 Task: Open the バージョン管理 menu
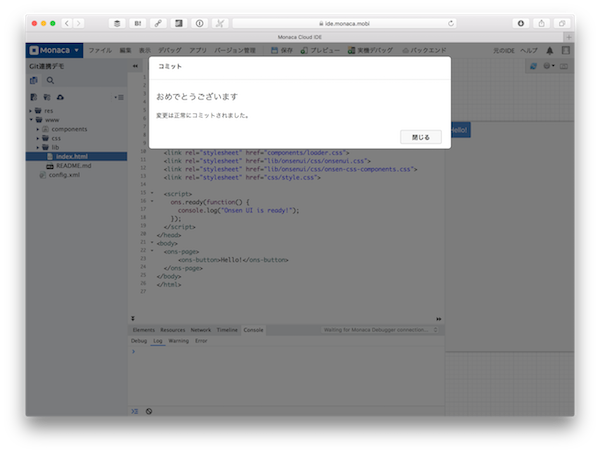point(235,50)
